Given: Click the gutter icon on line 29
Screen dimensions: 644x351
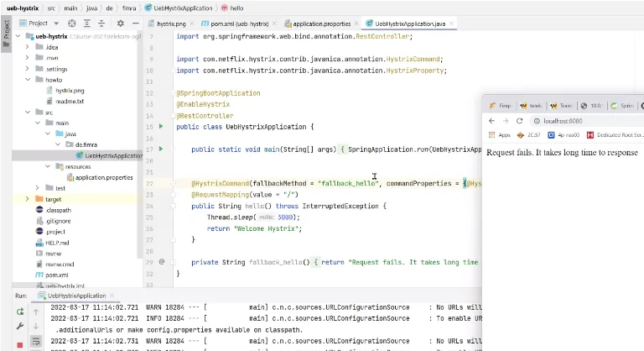Looking at the screenshot, I should (x=162, y=262).
